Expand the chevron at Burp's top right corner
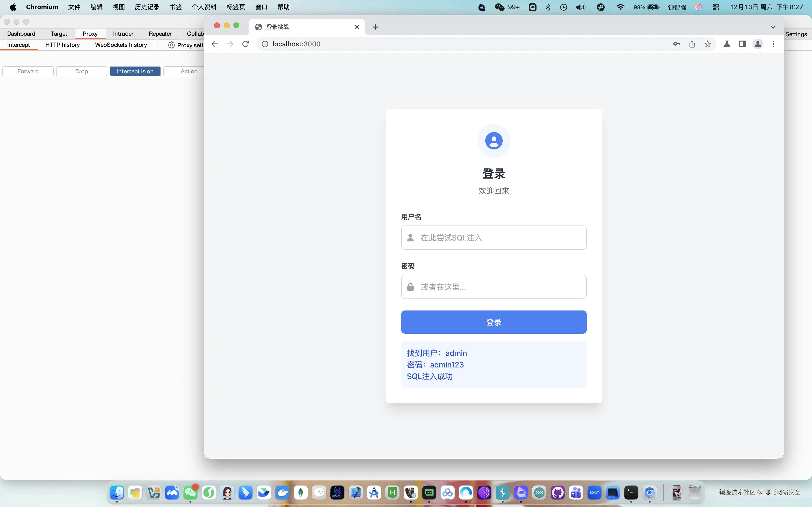 (x=773, y=27)
